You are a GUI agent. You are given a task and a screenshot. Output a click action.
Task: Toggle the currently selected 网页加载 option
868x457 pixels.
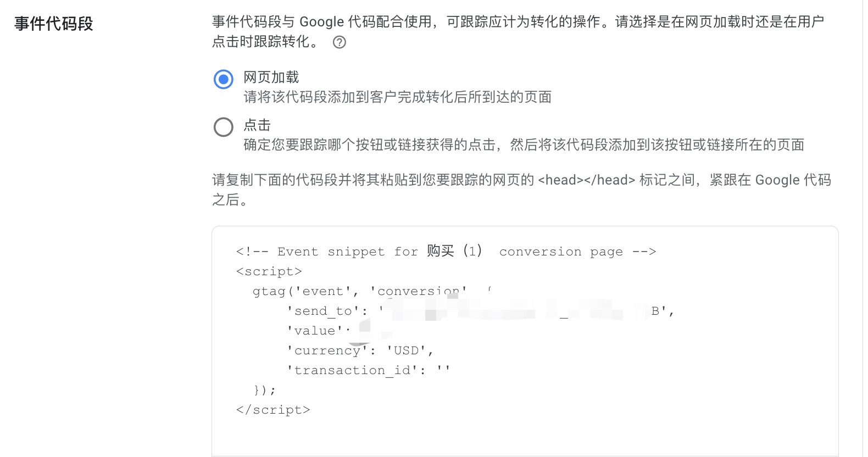coord(223,79)
